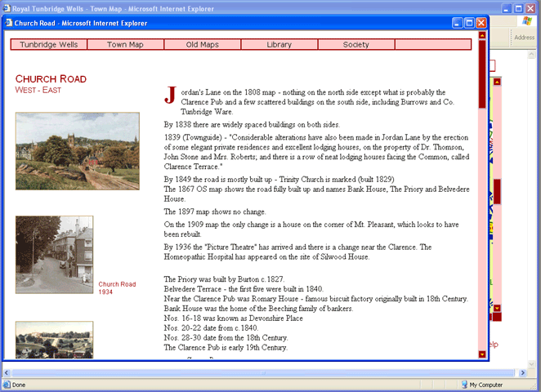The image size is (541, 392).
Task: Click Internet Explorer icon in Church Road title bar
Action: click(7, 23)
